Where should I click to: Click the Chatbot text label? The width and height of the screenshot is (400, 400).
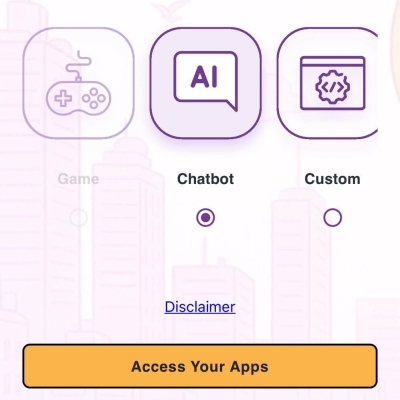(206, 179)
